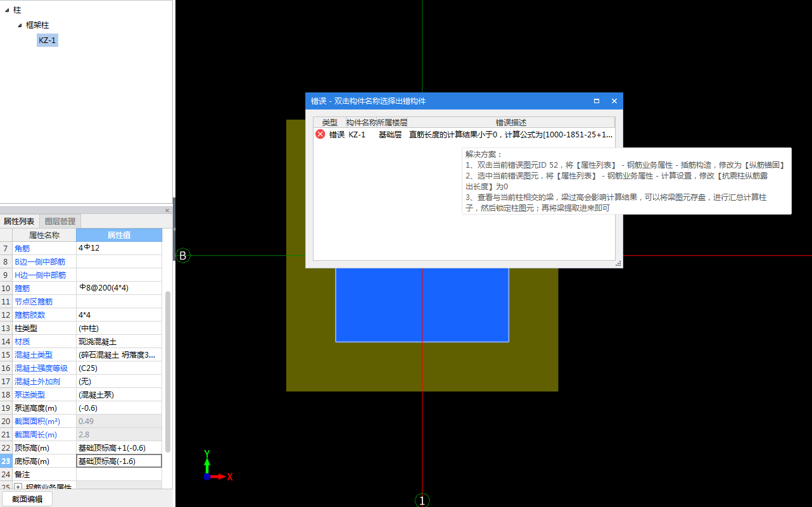Click the 材质 property name

[22, 341]
